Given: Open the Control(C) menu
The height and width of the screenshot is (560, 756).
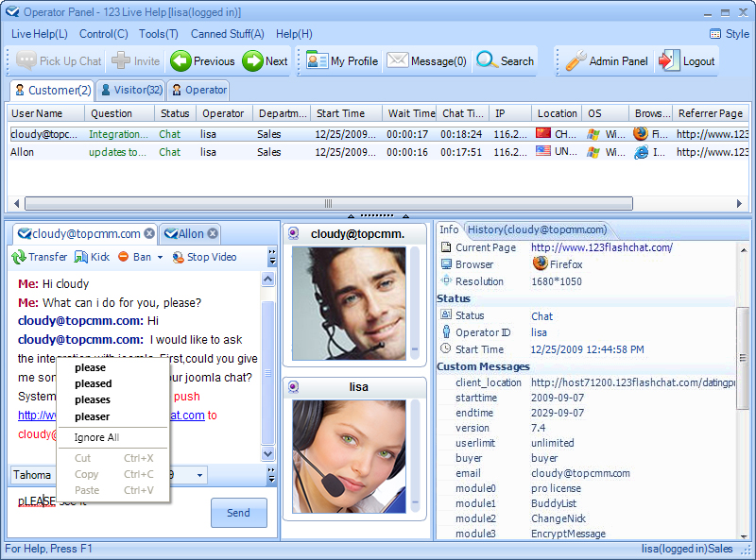Looking at the screenshot, I should (104, 34).
